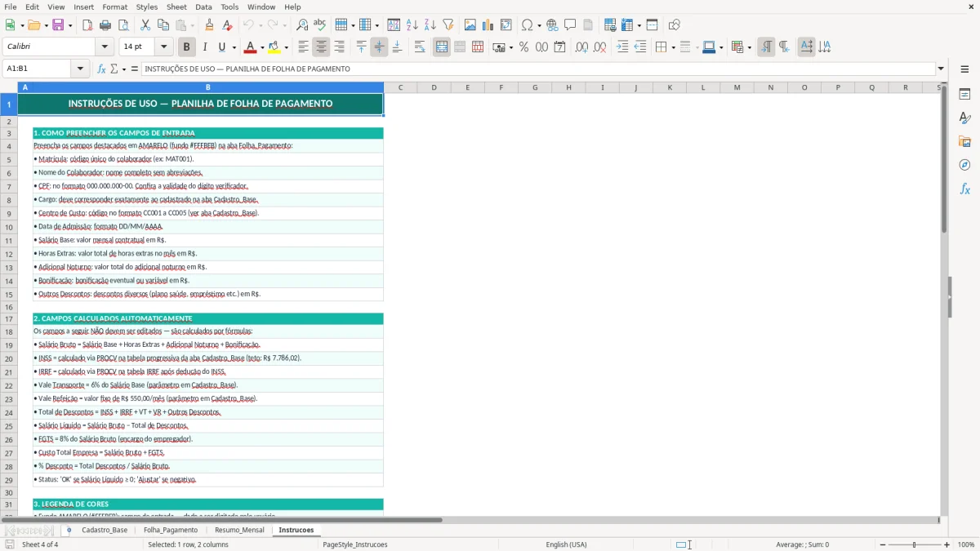Insert a comment via speech-bubble icon

pos(571,25)
